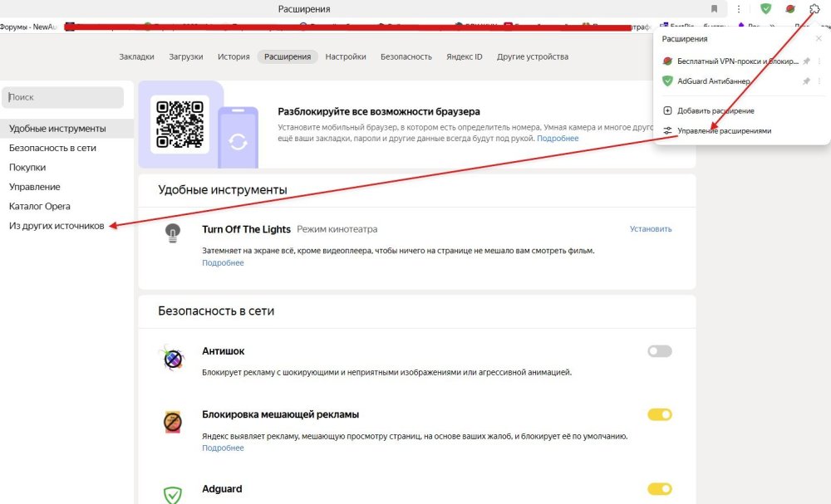Pin the AdGuard Антибаннер extension

(x=806, y=81)
